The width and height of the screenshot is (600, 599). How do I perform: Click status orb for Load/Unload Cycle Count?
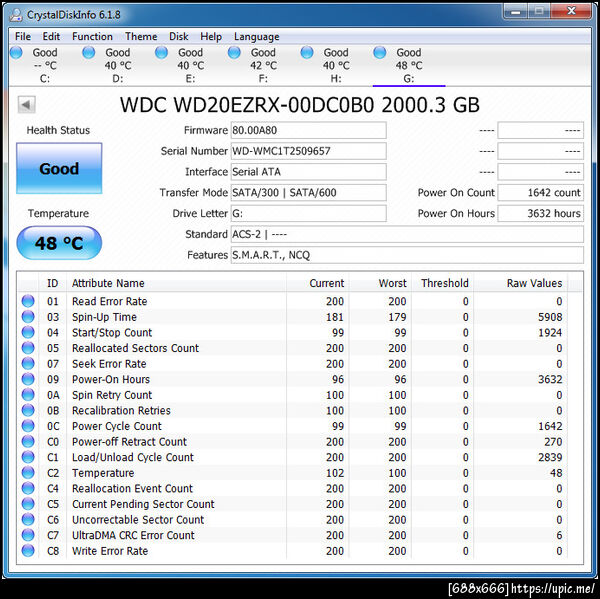tap(28, 457)
